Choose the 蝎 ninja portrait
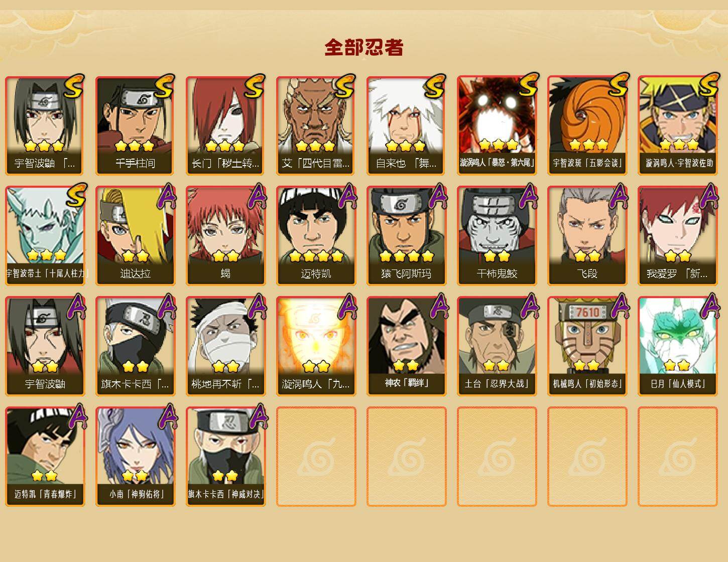The image size is (728, 562). tap(226, 236)
